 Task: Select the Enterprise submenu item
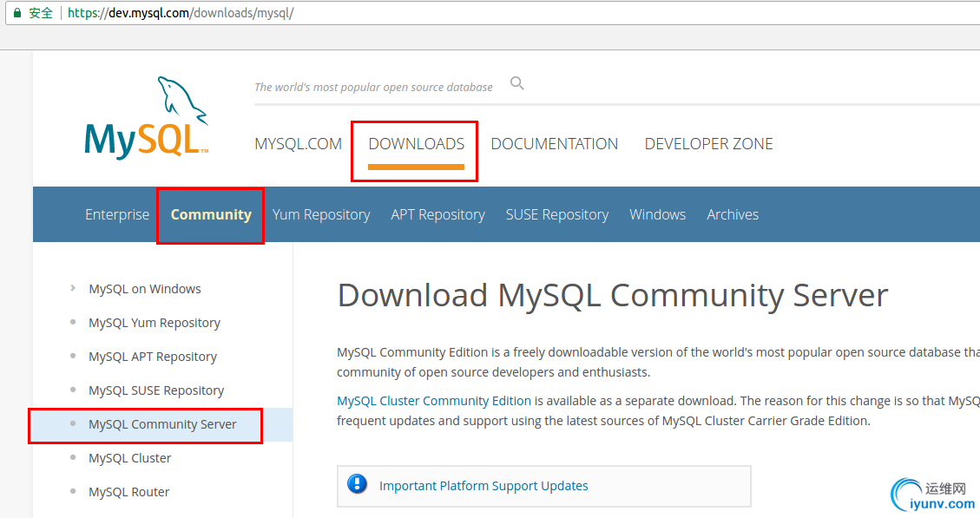117,214
